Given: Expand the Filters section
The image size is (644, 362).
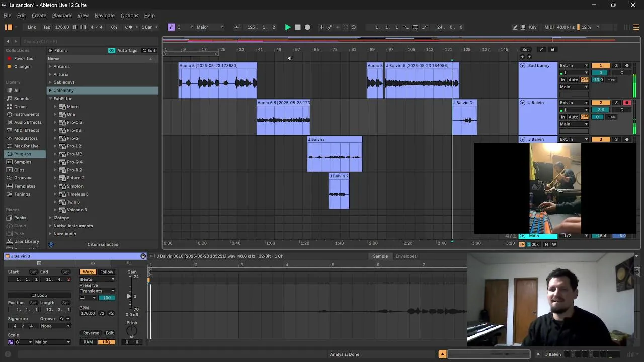Looking at the screenshot, I should click(x=50, y=50).
